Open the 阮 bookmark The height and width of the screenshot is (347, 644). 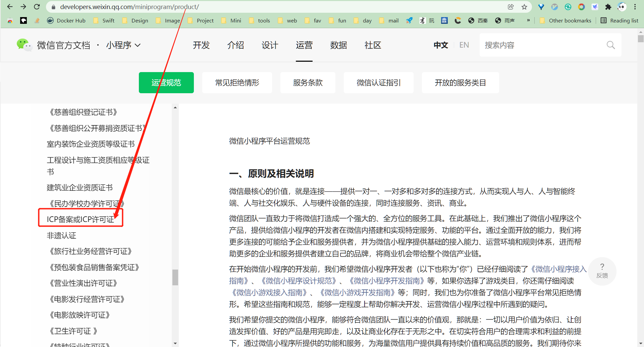427,20
